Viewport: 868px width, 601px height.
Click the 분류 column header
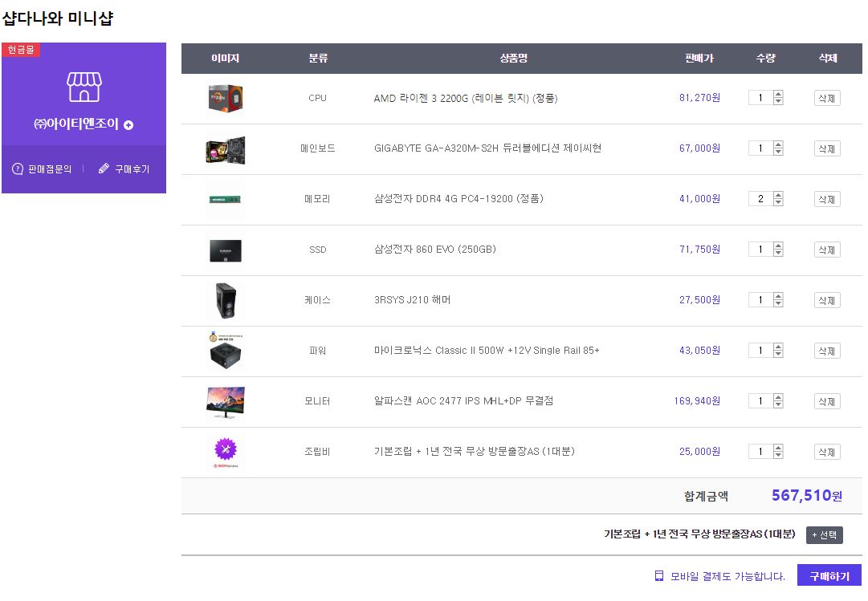tap(318, 58)
